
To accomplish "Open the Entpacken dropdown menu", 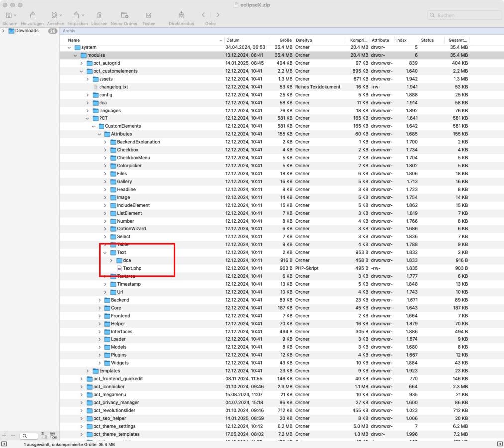I will click(77, 15).
